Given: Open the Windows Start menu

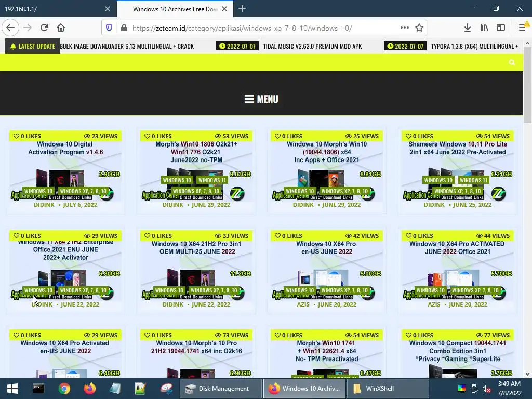Looking at the screenshot, I should click(x=12, y=389).
